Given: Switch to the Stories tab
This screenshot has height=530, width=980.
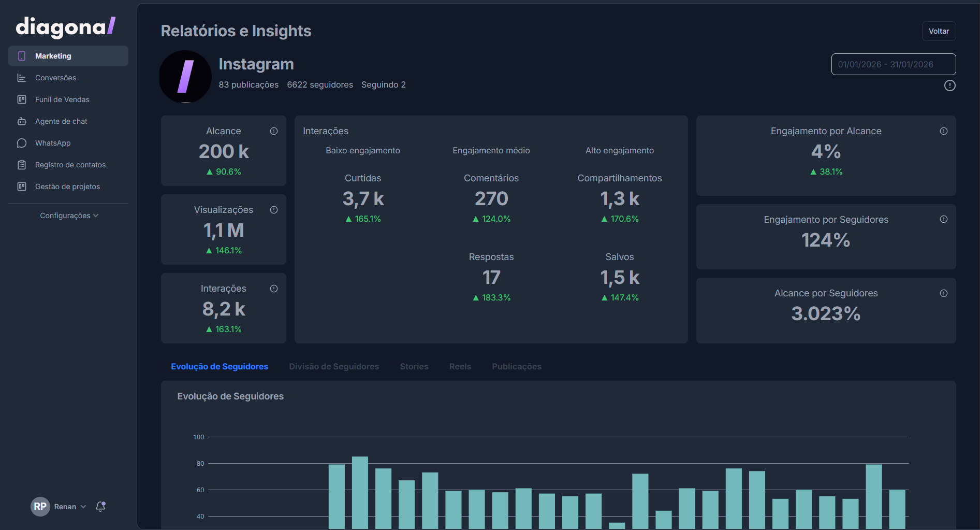Looking at the screenshot, I should (414, 366).
